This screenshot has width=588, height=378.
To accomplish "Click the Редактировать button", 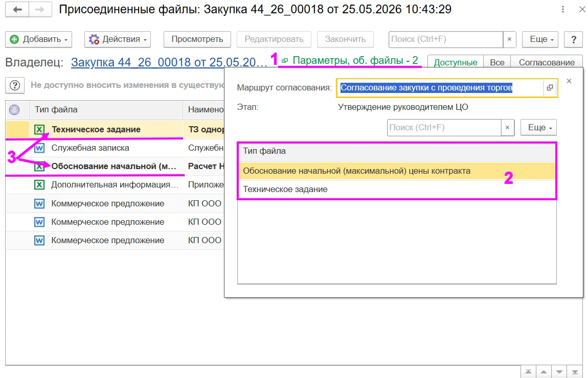I will click(274, 39).
